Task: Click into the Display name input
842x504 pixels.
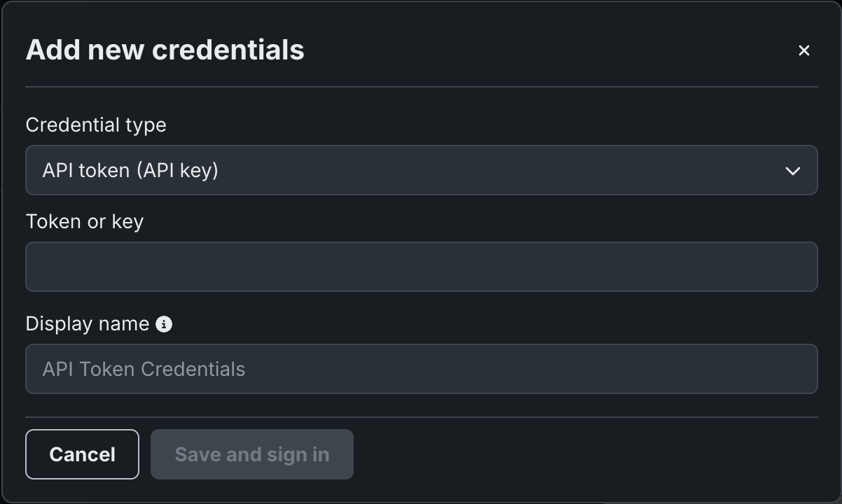Action: (x=421, y=369)
